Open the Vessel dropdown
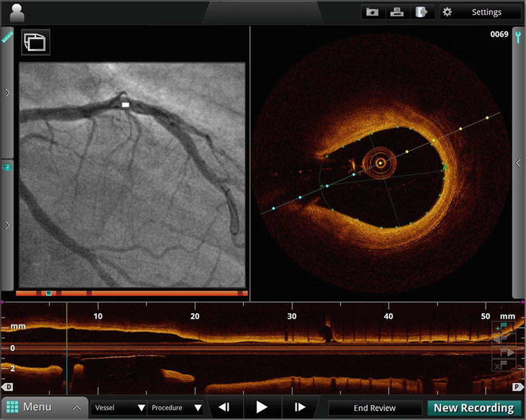 pyautogui.click(x=120, y=408)
